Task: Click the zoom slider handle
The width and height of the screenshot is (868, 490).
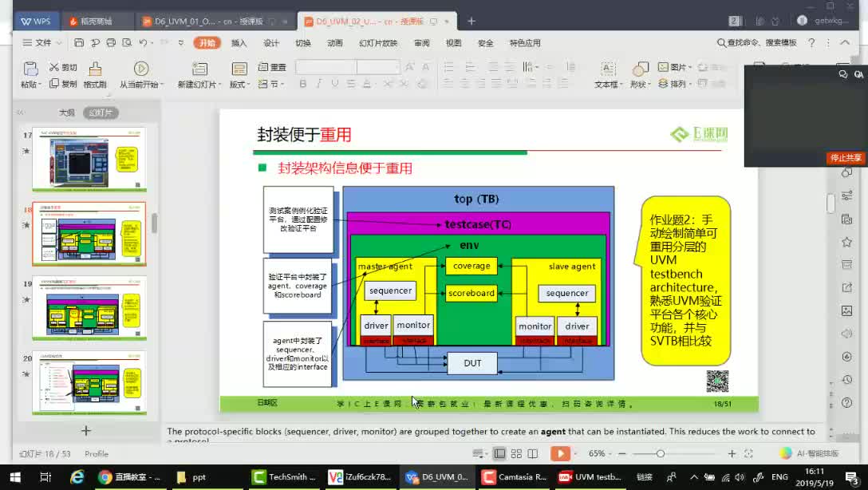Action: (660, 453)
